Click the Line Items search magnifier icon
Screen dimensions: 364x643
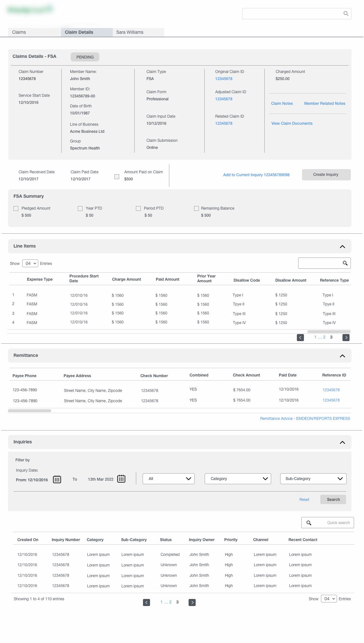coord(345,263)
